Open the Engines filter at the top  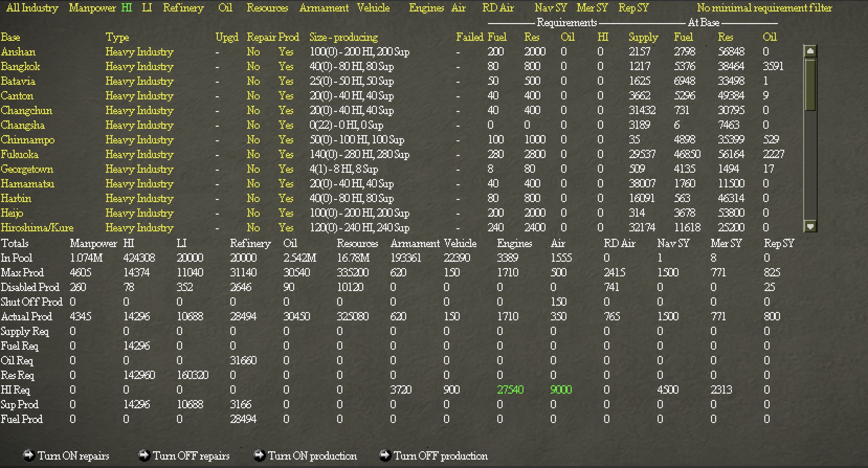[x=427, y=8]
